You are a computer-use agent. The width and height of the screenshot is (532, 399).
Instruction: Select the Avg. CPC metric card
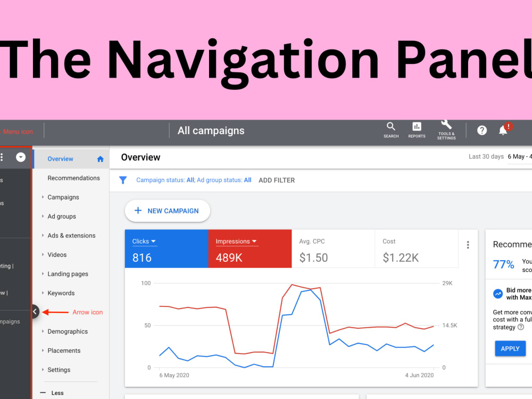click(x=333, y=248)
